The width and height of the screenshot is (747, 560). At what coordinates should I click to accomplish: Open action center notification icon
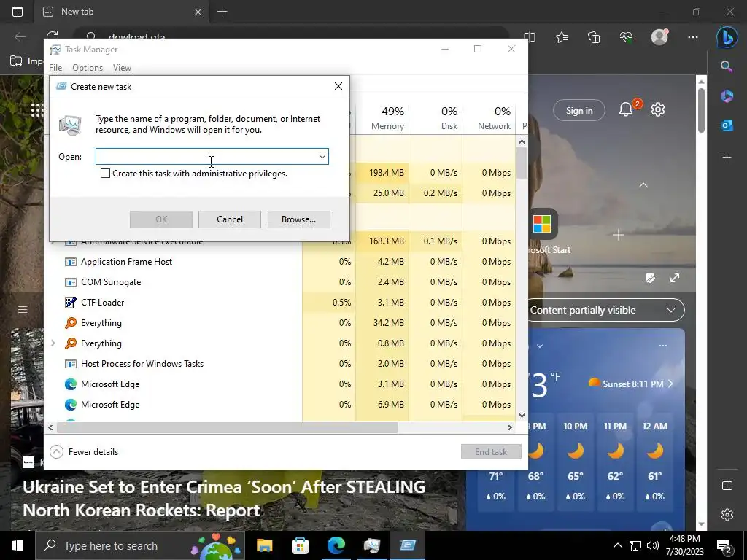(x=724, y=545)
